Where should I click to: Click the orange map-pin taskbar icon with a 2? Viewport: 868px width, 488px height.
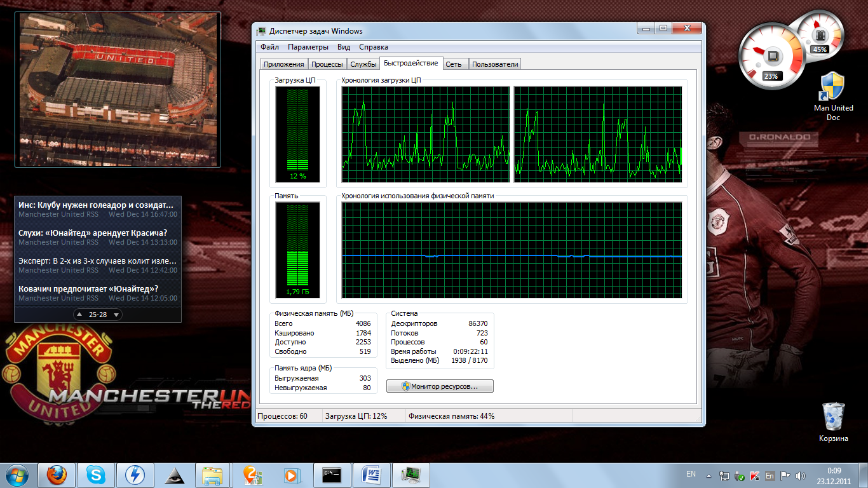click(x=252, y=475)
